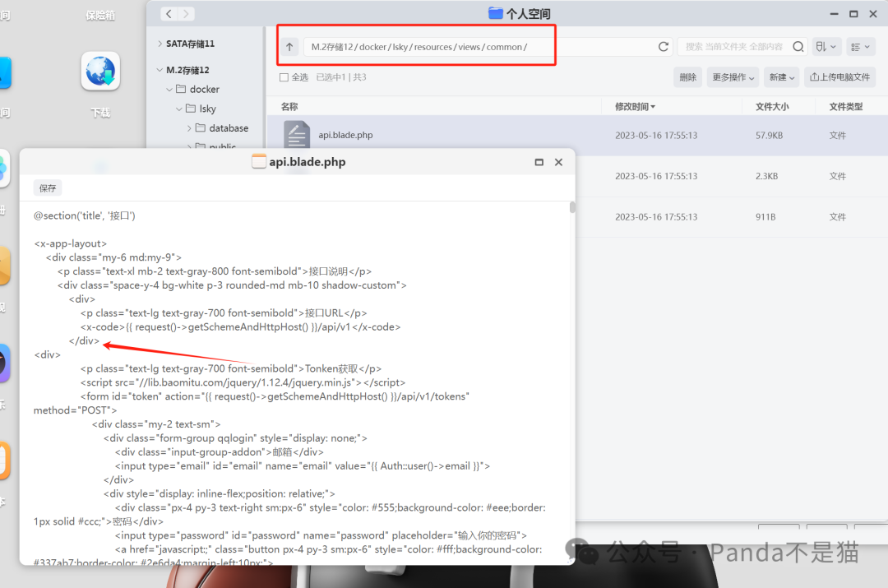Click the <x-app-layout> code line
The width and height of the screenshot is (888, 588).
[x=70, y=243]
